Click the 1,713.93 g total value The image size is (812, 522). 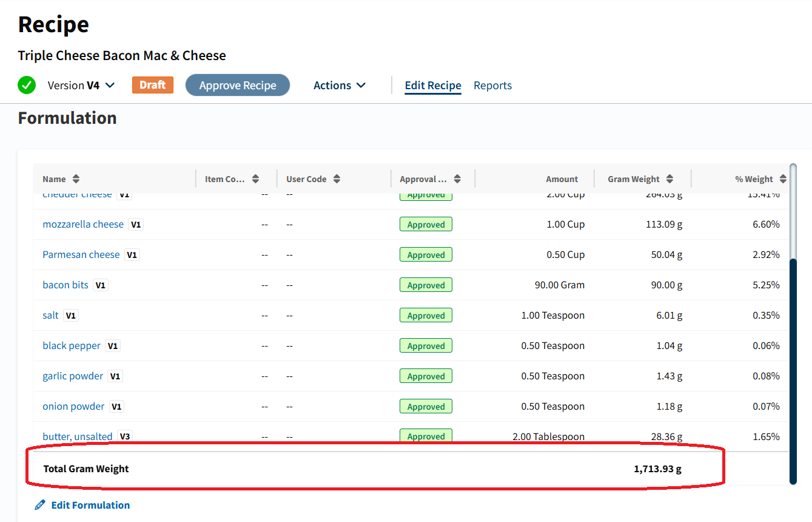(658, 469)
